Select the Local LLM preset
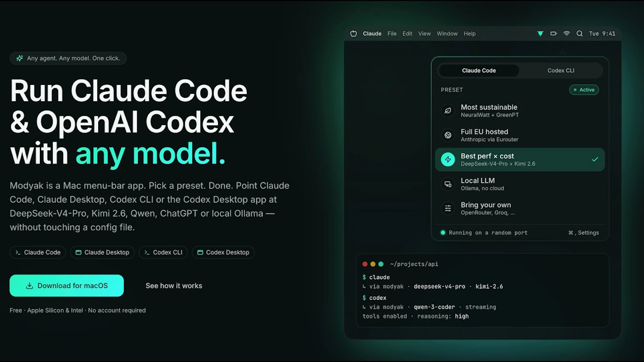The height and width of the screenshot is (362, 644). click(520, 184)
